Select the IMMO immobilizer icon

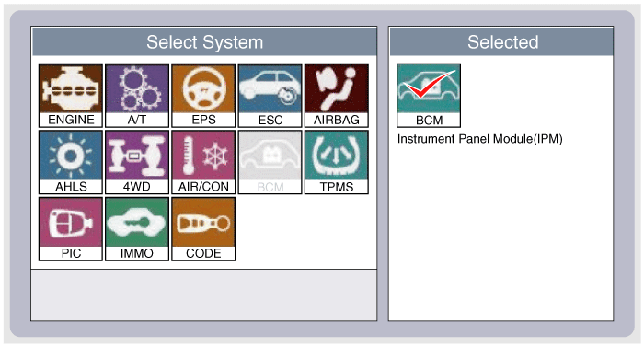137,229
